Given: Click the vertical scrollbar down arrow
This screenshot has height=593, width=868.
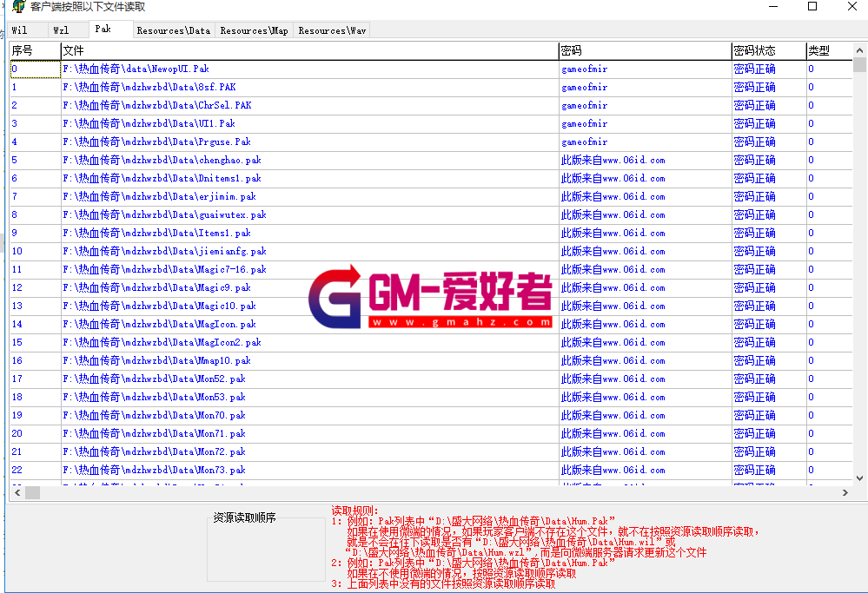Looking at the screenshot, I should [x=859, y=478].
